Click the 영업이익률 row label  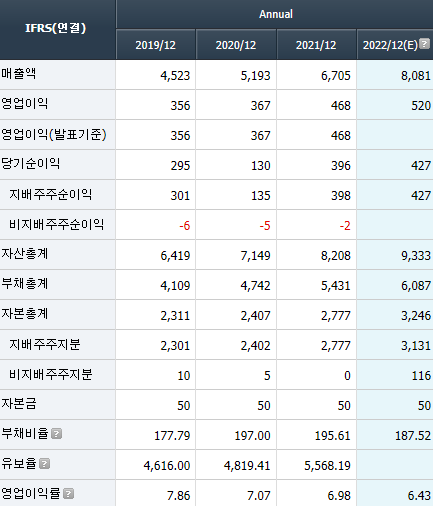click(x=31, y=493)
